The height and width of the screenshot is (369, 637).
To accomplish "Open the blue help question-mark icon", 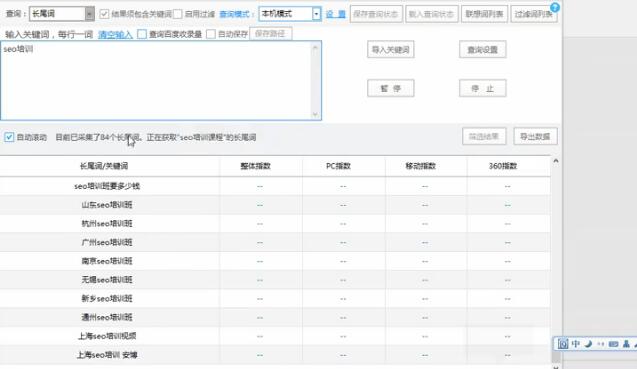I will click(x=555, y=7).
